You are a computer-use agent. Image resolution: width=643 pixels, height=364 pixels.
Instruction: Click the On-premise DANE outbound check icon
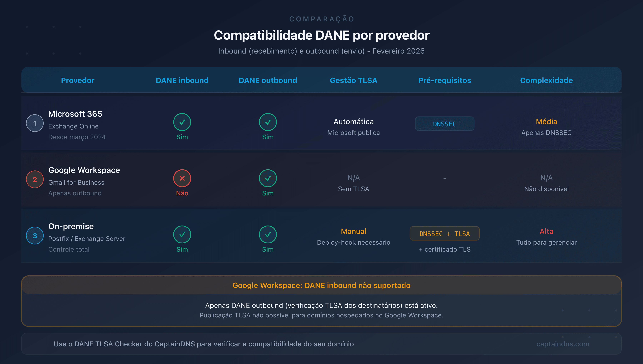pos(268,235)
